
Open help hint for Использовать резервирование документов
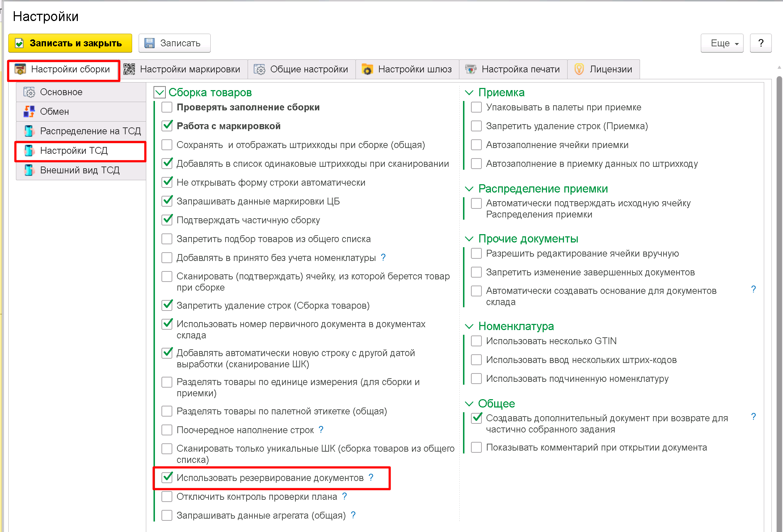pos(371,477)
